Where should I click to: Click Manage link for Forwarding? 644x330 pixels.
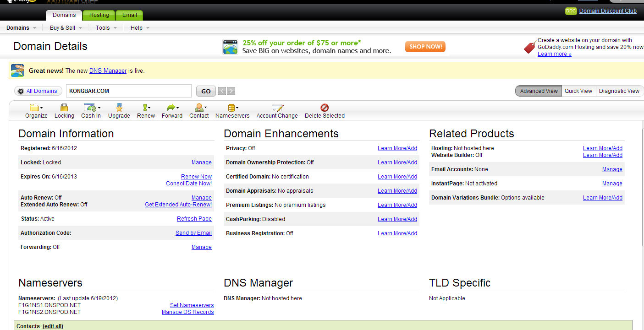[x=202, y=247]
